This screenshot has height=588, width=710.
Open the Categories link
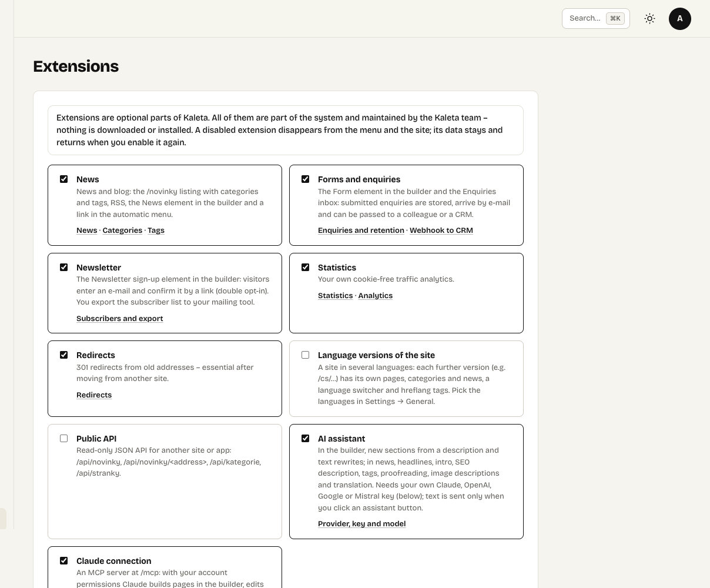[122, 230]
